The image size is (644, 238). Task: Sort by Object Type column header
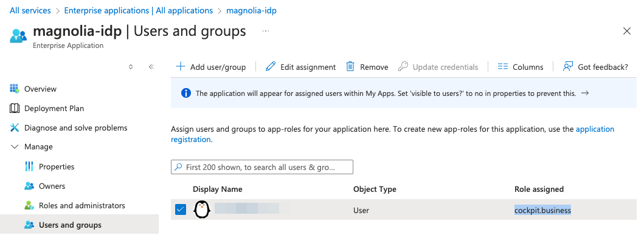pos(375,189)
